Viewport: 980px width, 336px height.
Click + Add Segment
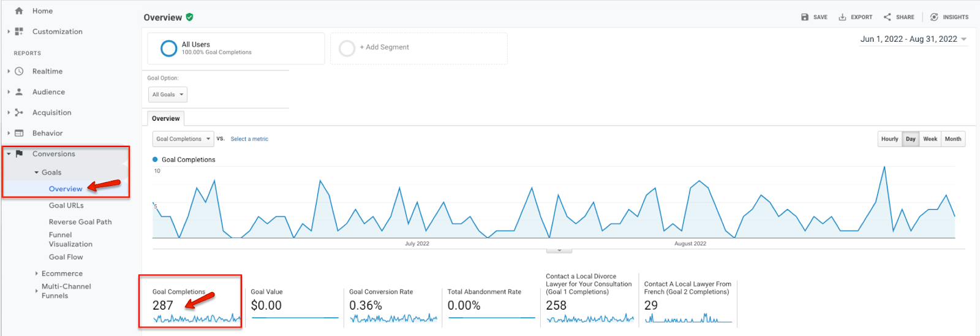[384, 47]
